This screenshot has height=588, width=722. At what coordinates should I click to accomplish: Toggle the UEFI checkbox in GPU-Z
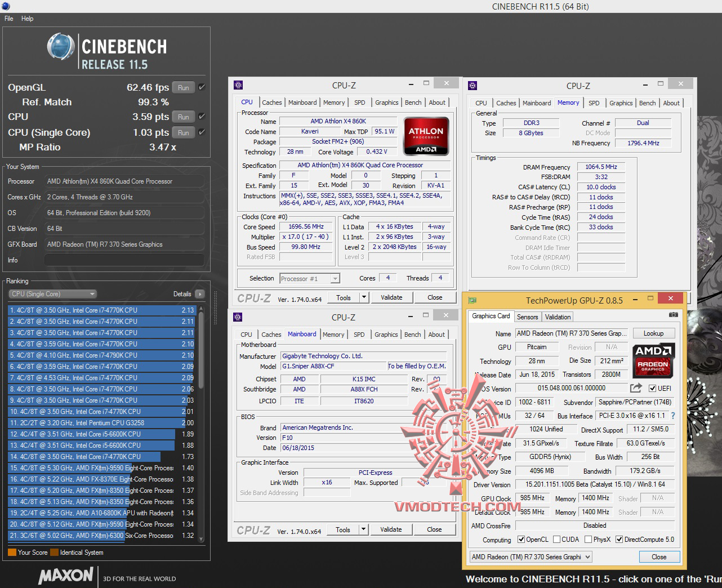(x=652, y=388)
